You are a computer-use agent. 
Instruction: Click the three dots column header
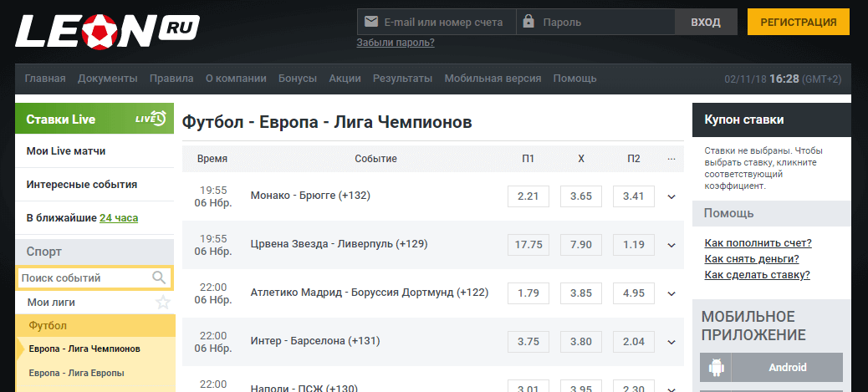click(x=671, y=159)
